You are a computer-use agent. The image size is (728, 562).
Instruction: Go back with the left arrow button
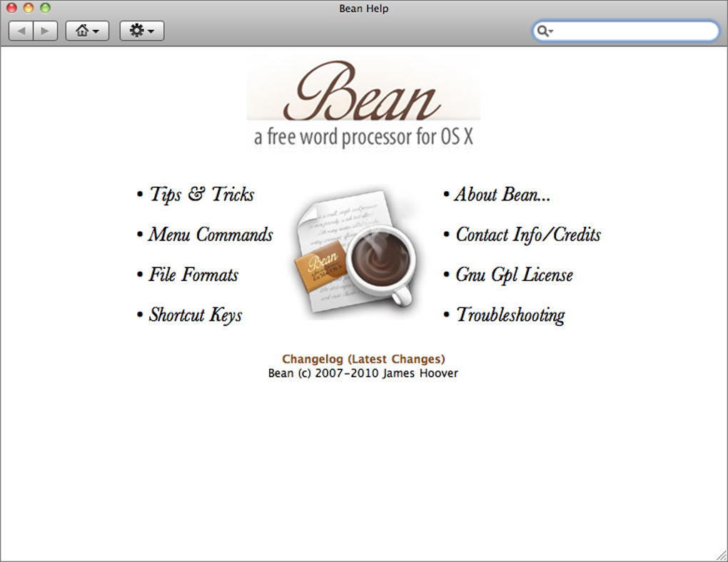click(x=21, y=31)
